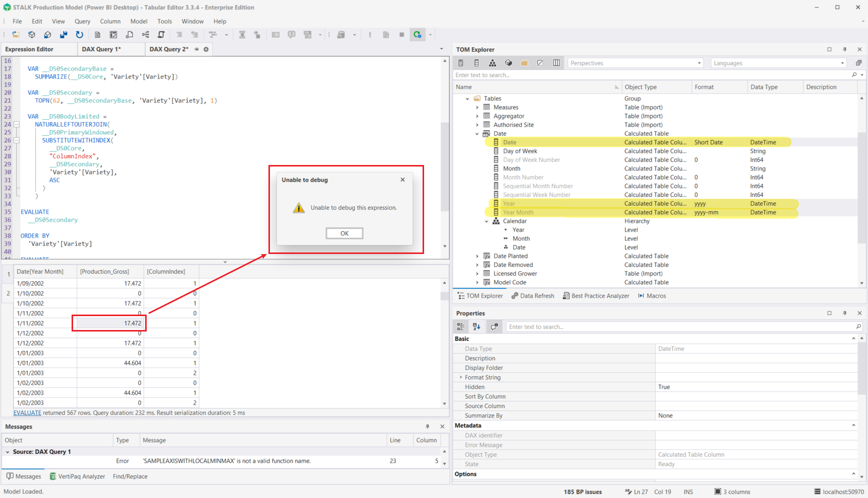Toggle display folders in TOM Explorer
The image size is (868, 498).
pos(524,63)
